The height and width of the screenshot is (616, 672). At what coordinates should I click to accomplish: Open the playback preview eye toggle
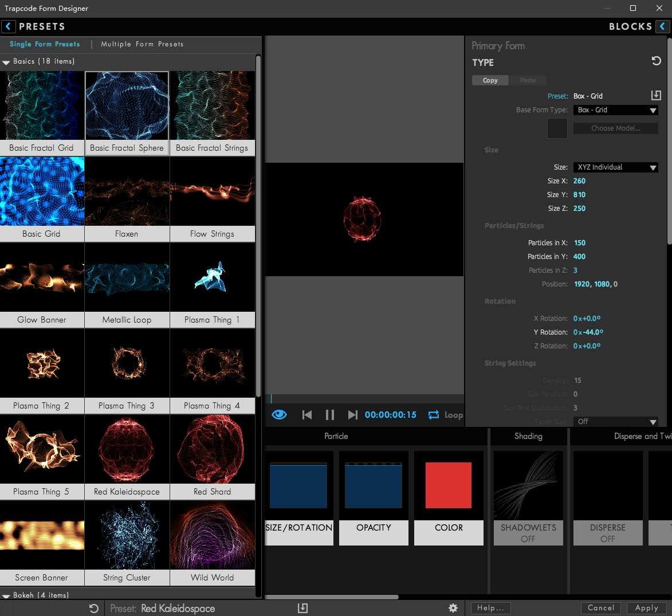click(279, 414)
